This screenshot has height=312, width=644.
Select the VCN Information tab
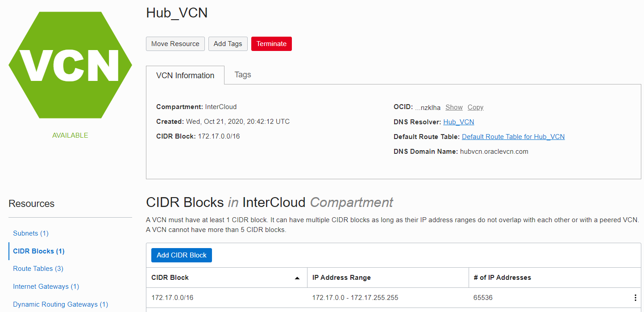[x=185, y=76]
